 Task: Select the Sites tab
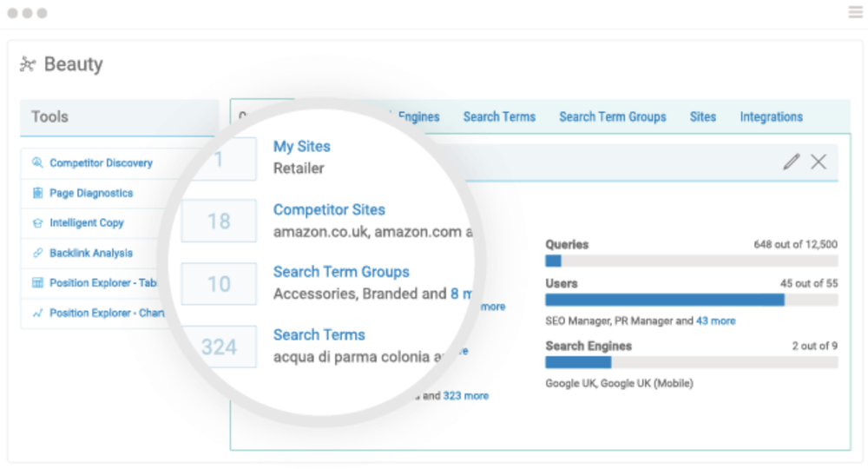tap(703, 116)
